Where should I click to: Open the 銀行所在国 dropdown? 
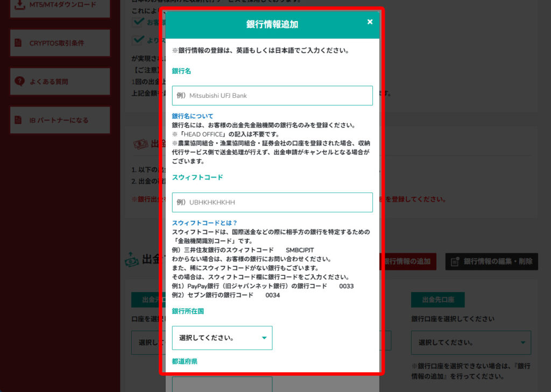point(222,338)
